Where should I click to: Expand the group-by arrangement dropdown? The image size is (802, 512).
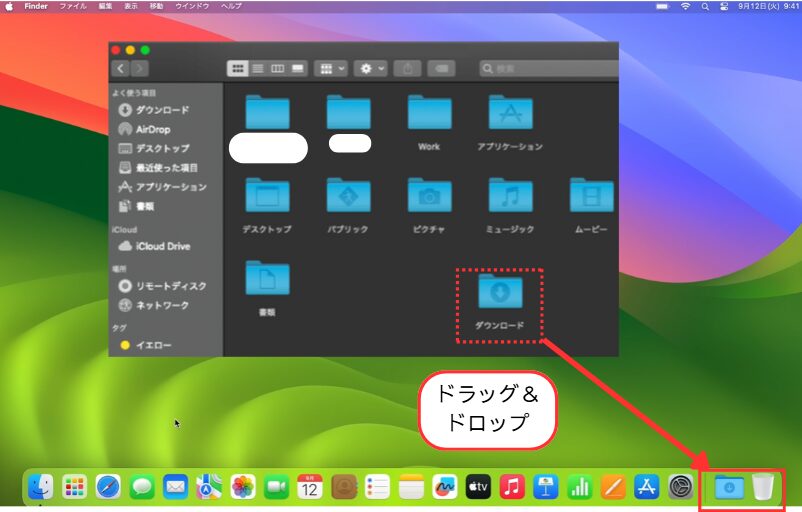click(330, 68)
